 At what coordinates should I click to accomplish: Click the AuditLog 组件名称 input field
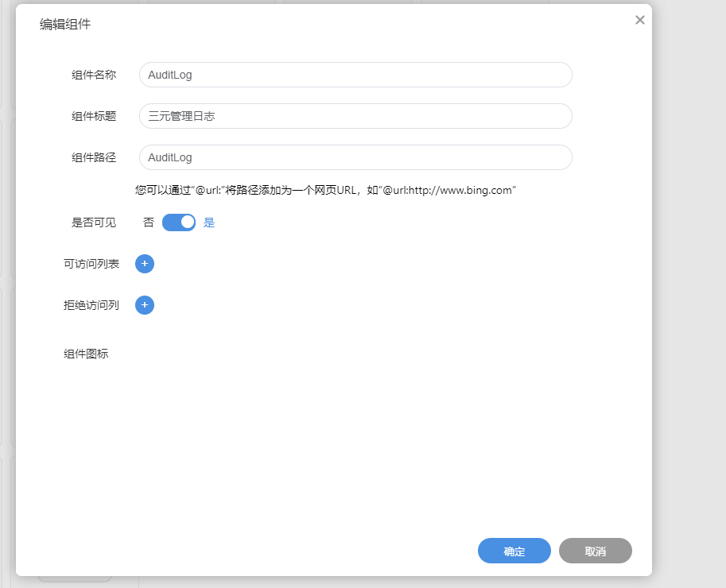(x=355, y=74)
